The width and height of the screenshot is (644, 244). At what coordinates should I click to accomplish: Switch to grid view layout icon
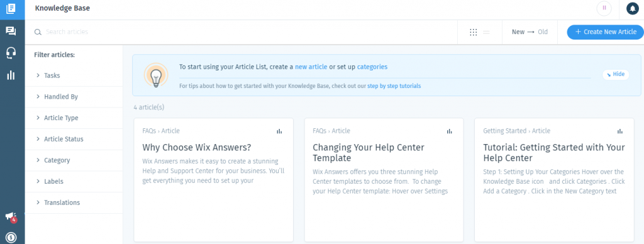point(473,32)
